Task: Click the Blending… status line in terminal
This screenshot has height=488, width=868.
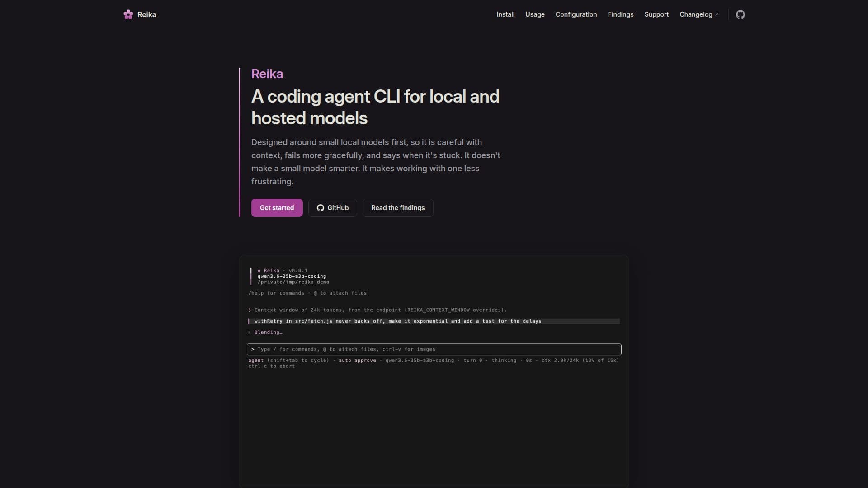Action: point(268,333)
